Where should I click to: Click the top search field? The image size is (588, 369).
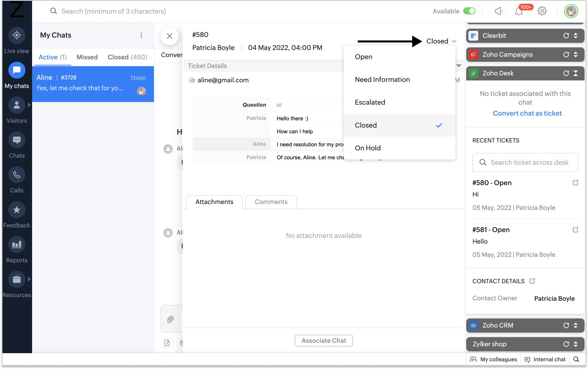coord(114,11)
